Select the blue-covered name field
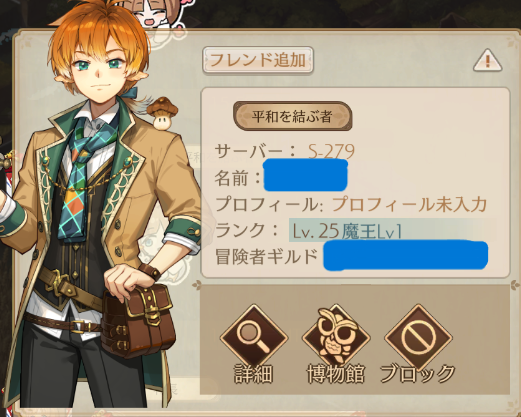Viewport: 521px width, 417px height. [x=305, y=175]
